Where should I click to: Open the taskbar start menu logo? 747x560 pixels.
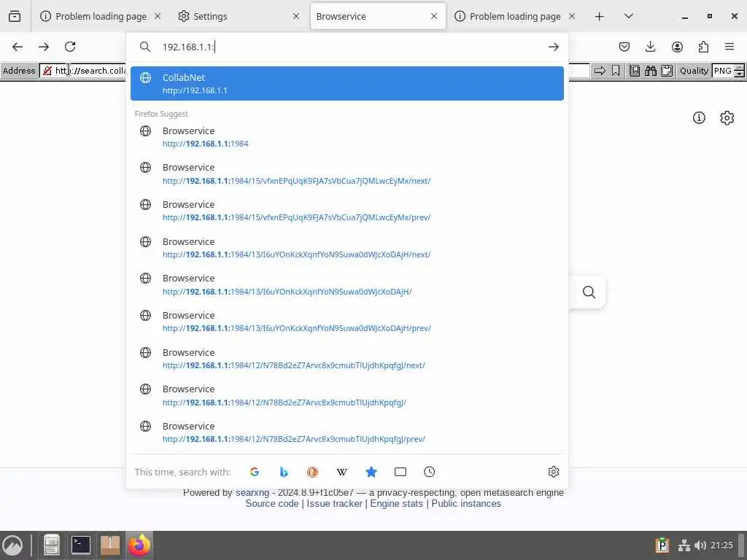[x=12, y=545]
